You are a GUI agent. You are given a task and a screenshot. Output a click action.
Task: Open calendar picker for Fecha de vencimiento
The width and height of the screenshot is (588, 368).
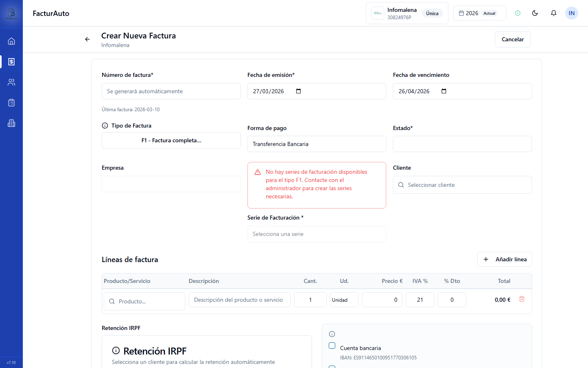click(444, 91)
